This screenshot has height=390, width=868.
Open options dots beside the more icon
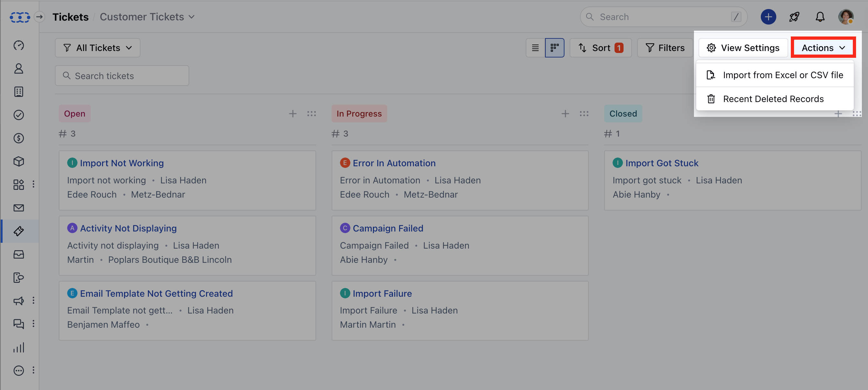pyautogui.click(x=33, y=370)
